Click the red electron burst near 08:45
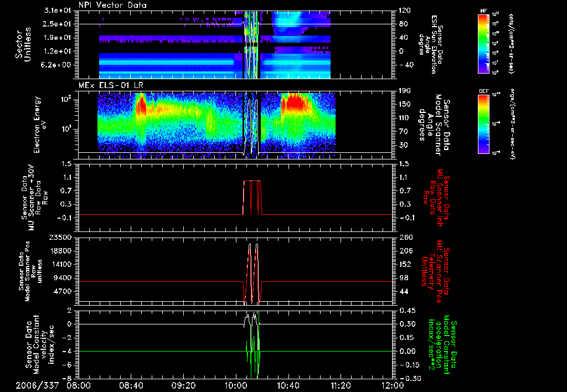 point(141,105)
